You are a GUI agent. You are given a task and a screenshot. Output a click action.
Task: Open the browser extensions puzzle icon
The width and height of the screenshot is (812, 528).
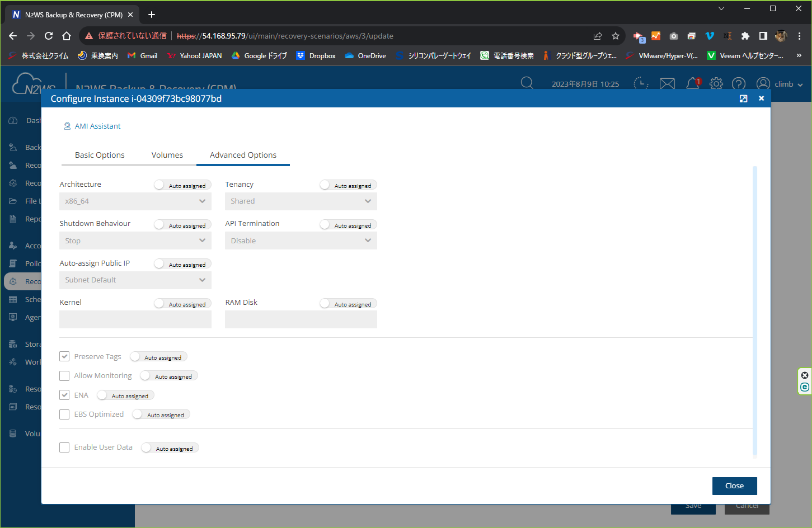[x=745, y=36]
